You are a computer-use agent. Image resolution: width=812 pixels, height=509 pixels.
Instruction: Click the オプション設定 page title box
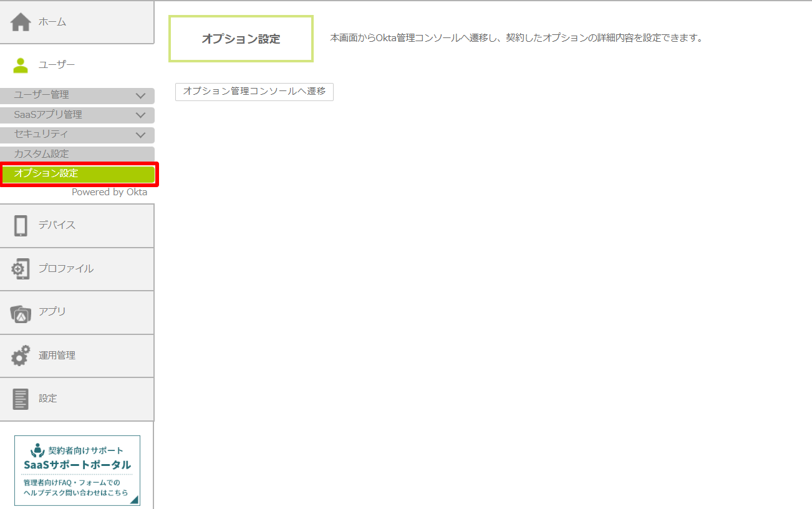click(241, 39)
